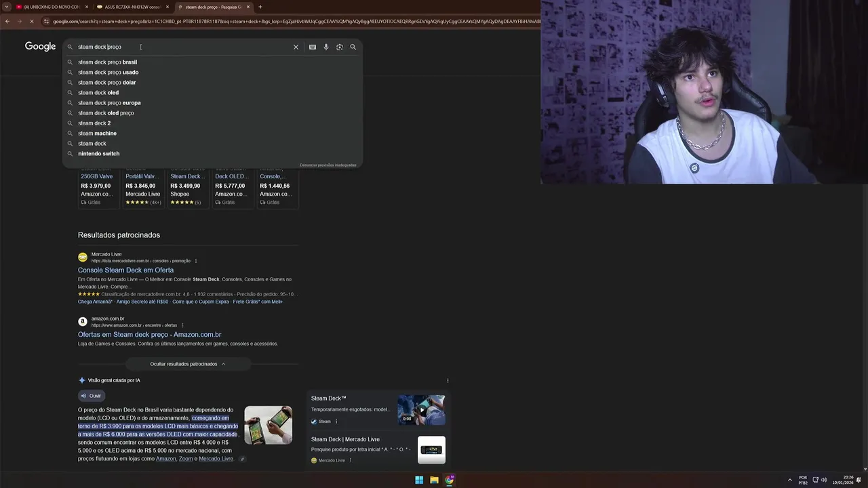Choose the plain steam deck suggestion
The image size is (868, 488).
92,143
